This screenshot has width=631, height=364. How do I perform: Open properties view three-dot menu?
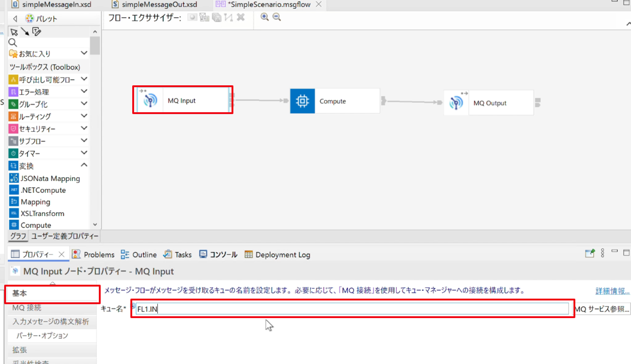point(603,253)
